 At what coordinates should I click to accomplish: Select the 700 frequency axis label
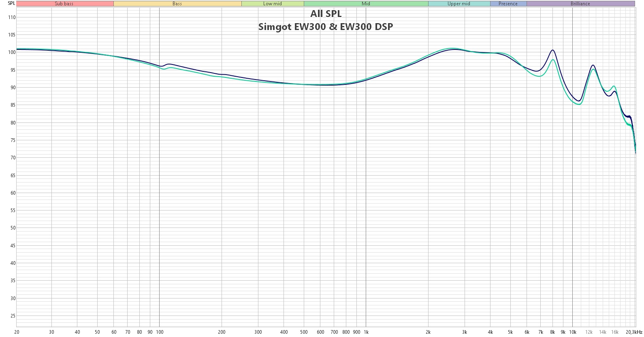point(334,332)
